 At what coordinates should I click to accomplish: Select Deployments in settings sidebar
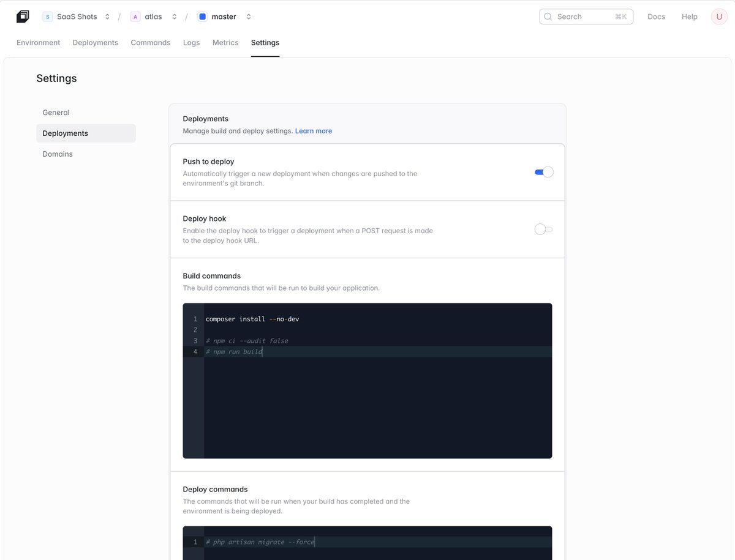86,133
